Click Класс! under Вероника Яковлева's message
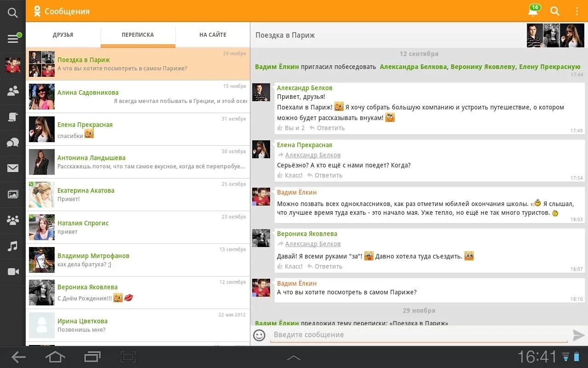Screen dimensions: 588x368 [x=290, y=266]
